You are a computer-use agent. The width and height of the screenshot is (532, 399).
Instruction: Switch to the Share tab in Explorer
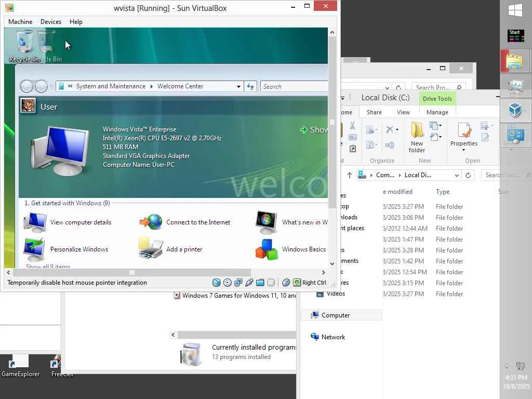(x=374, y=112)
